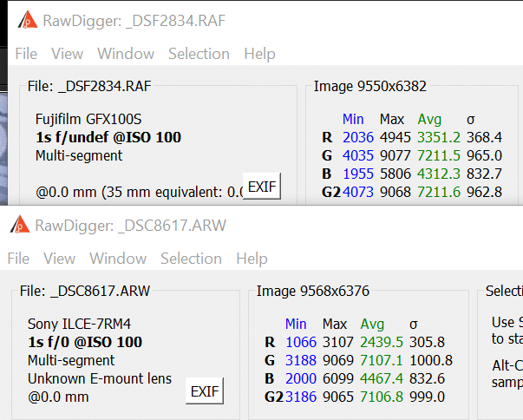The width and height of the screenshot is (523, 420).
Task: Click EXIF button in _DSC8617.ARW window
Action: click(x=205, y=391)
